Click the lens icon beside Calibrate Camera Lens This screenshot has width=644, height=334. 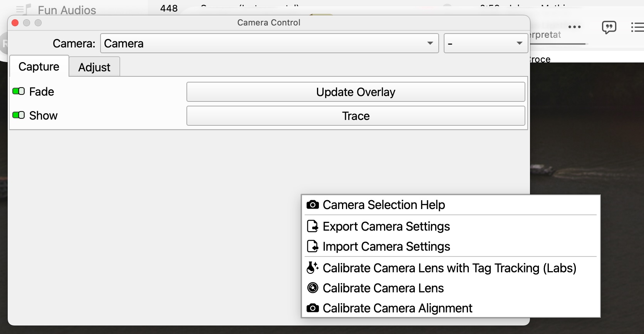[312, 288]
